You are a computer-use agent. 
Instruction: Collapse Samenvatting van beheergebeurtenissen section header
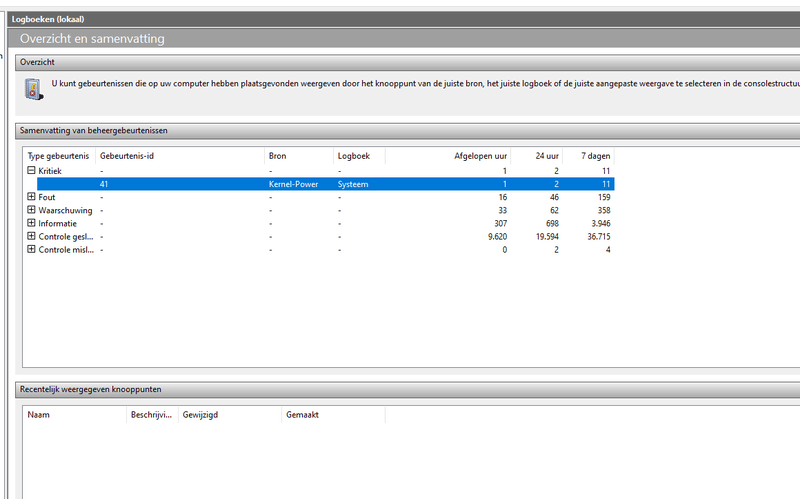tap(408, 131)
